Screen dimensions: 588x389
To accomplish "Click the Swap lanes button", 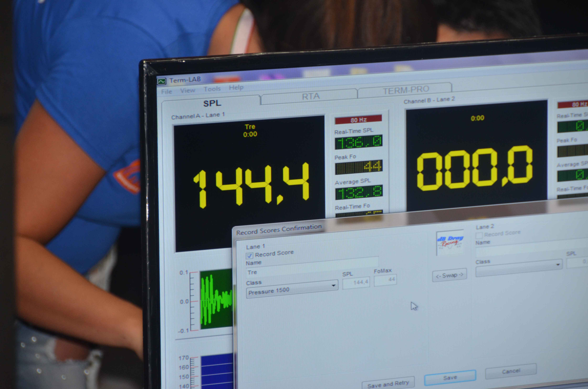I will [449, 275].
